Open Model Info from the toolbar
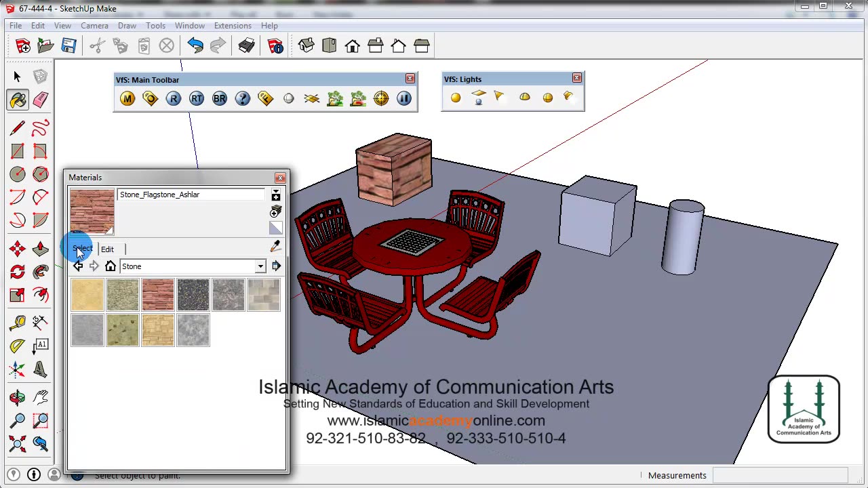The height and width of the screenshot is (488, 868). 275,45
